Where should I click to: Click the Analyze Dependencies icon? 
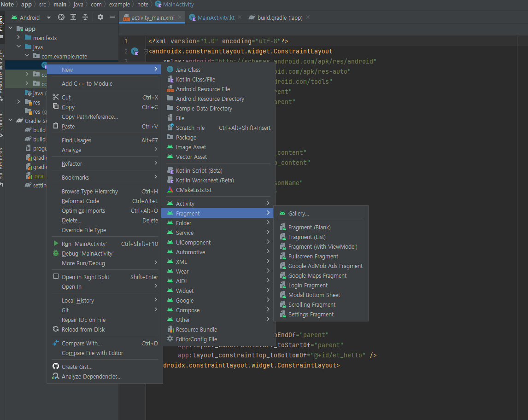(x=56, y=376)
